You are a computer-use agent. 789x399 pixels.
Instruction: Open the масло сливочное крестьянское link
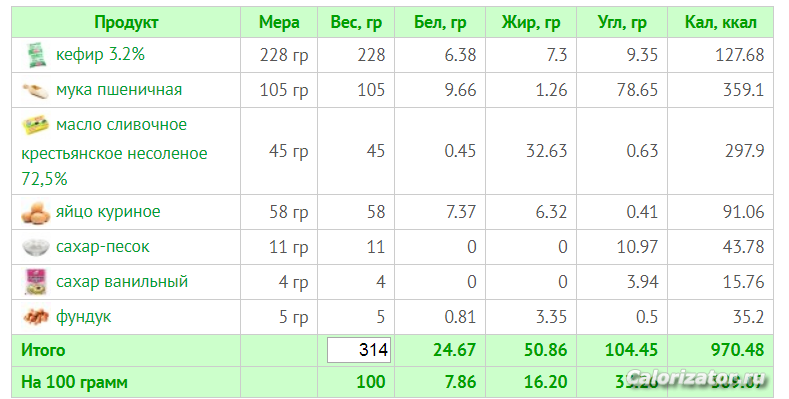coord(114,151)
